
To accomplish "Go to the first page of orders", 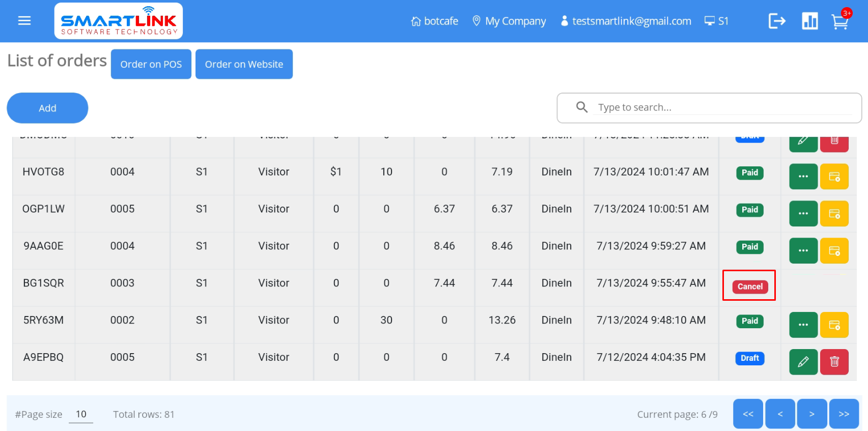I will point(748,414).
